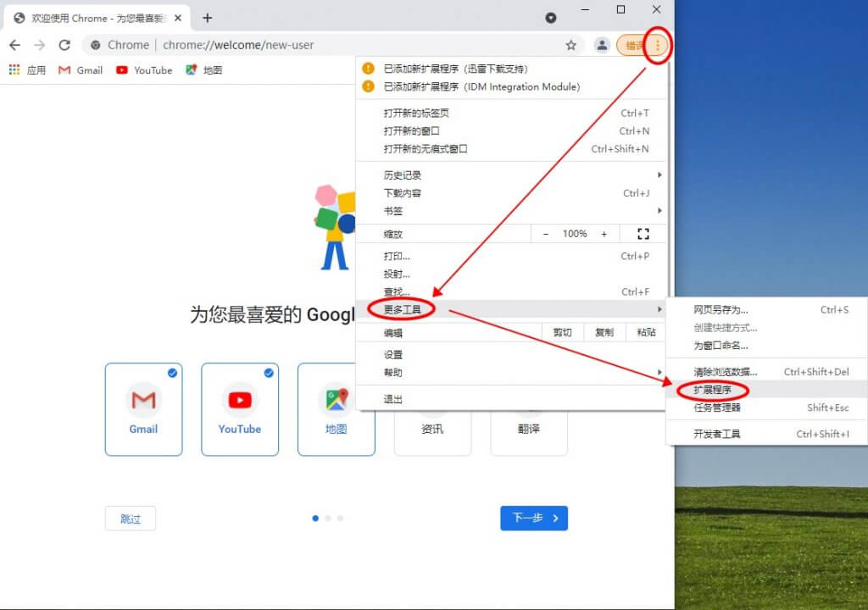Image resolution: width=868 pixels, height=610 pixels.
Task: Open 扩展程序 from the submenu
Action: tap(767, 389)
